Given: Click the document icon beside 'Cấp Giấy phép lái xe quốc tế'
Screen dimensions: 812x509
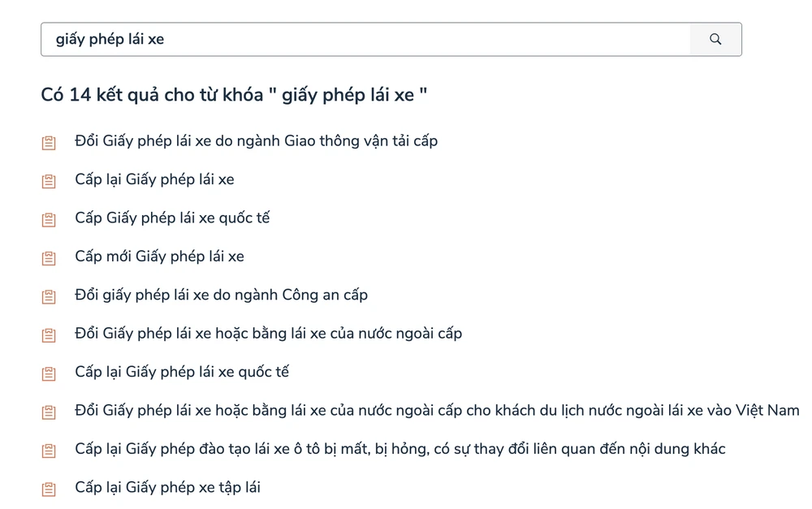Looking at the screenshot, I should click(x=49, y=218).
